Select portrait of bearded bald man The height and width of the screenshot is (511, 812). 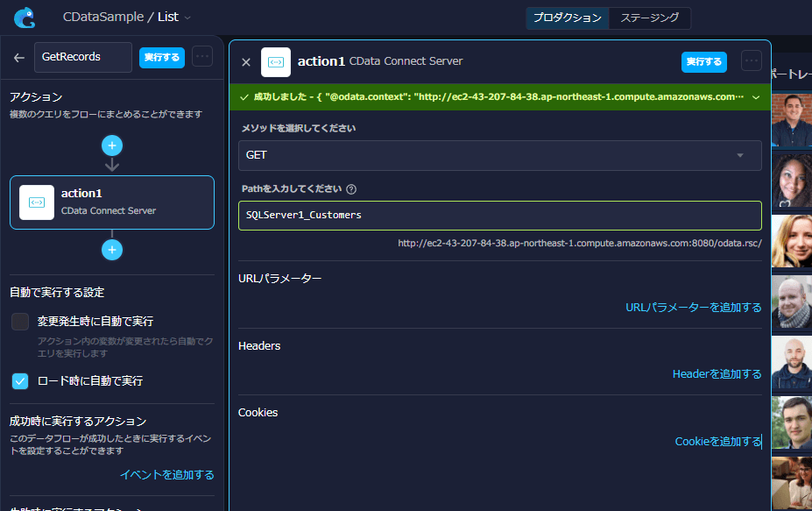tap(792, 362)
